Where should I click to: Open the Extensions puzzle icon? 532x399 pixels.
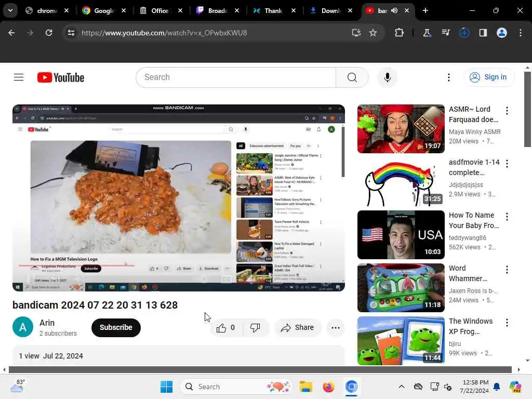click(x=400, y=33)
